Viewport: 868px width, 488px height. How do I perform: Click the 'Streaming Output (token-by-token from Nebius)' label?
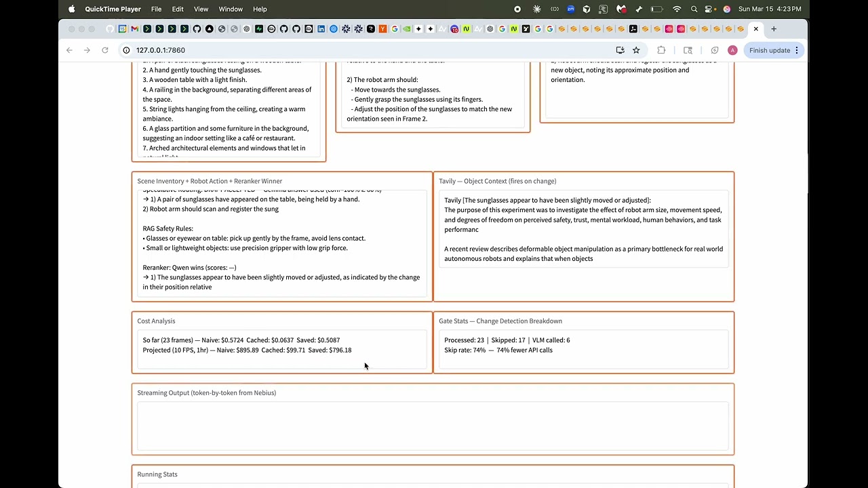(207, 393)
